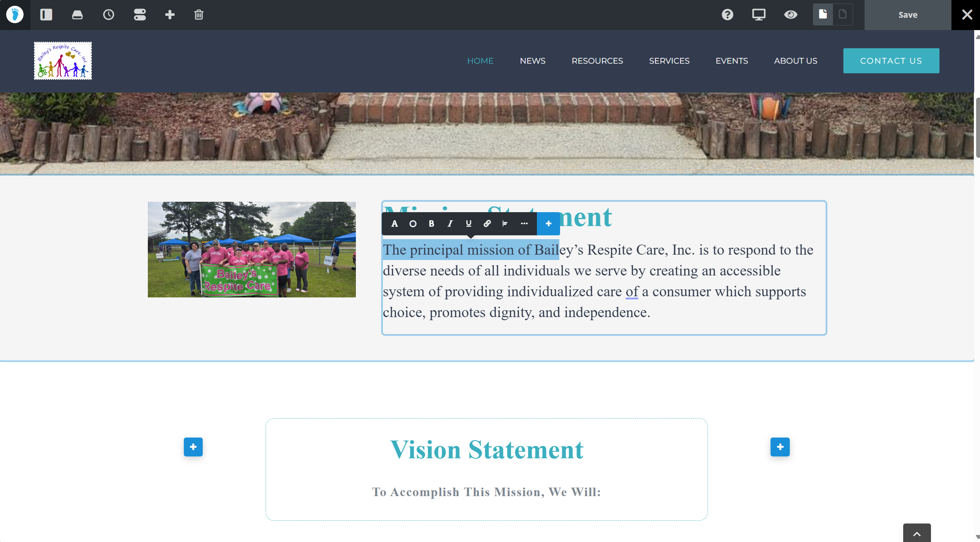The width and height of the screenshot is (980, 542).
Task: Open text alignment options icon
Action: [505, 223]
